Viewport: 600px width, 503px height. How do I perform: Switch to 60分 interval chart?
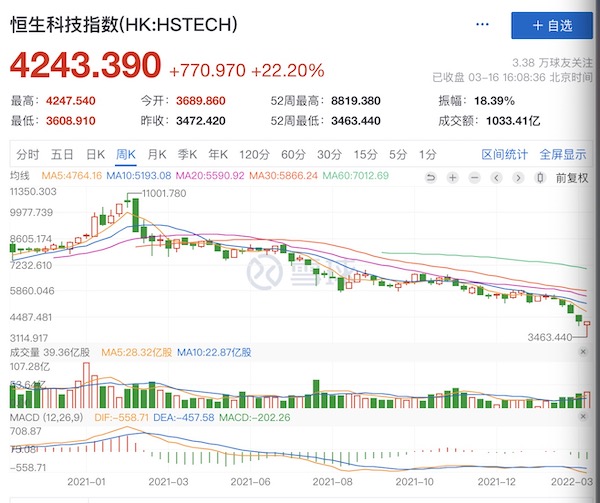(x=293, y=155)
